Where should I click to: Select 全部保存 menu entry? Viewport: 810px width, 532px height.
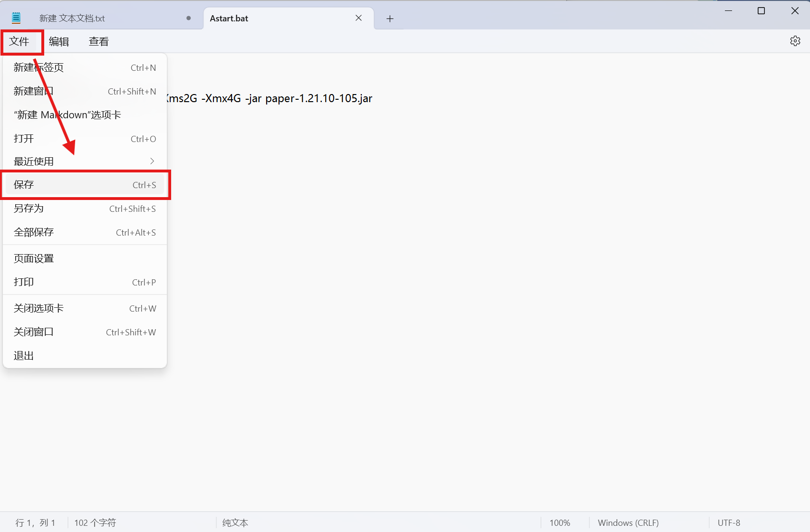click(x=85, y=232)
